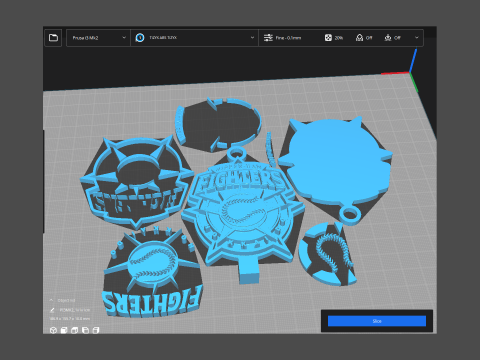The width and height of the screenshot is (480, 360).
Task: Select the top circular ring segment model
Action: [x=218, y=125]
